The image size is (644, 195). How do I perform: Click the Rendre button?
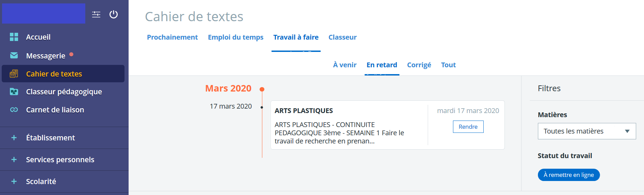coord(468,127)
